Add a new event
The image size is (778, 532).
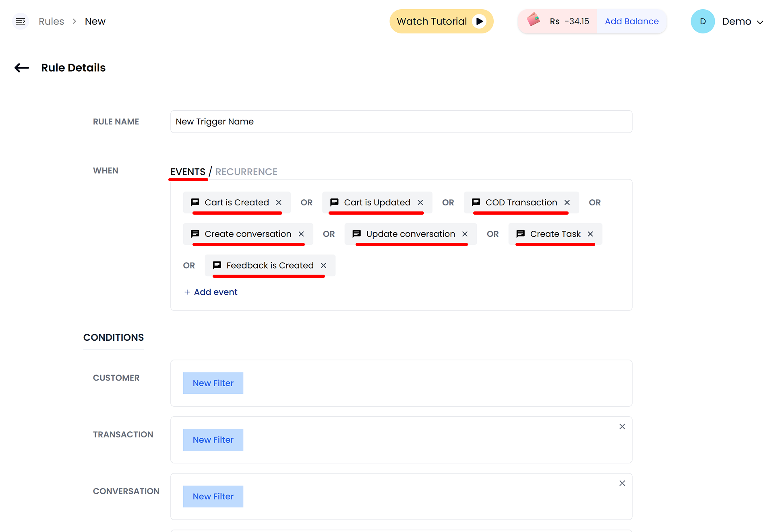pos(211,292)
